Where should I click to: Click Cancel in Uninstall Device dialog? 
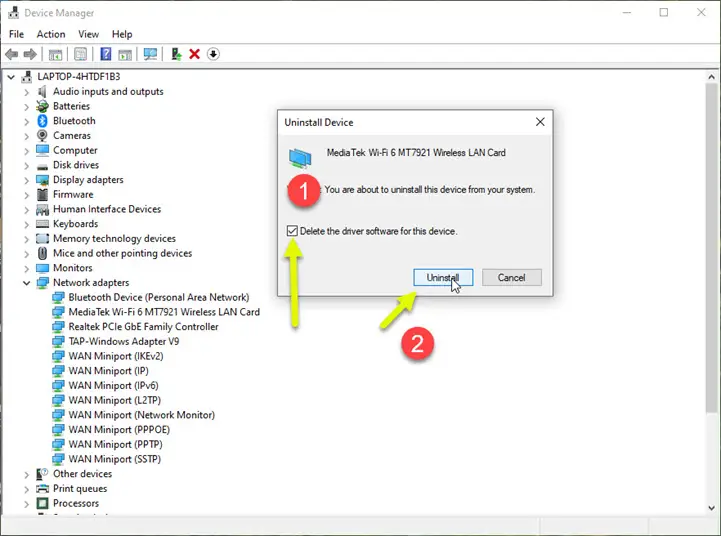click(x=511, y=278)
